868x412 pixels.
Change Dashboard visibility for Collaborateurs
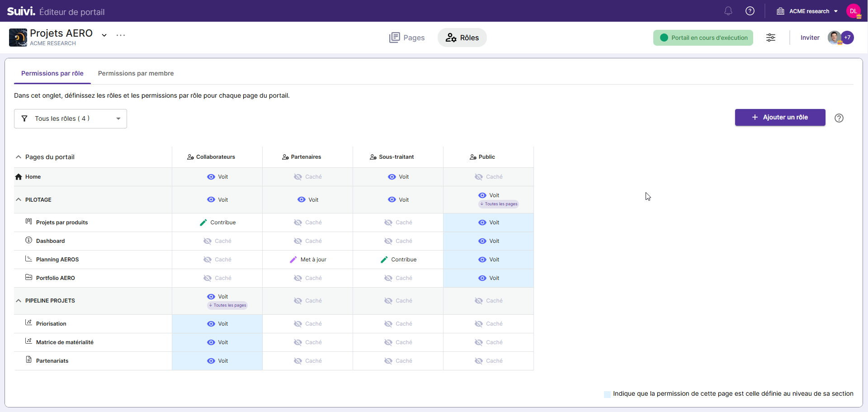(217, 241)
